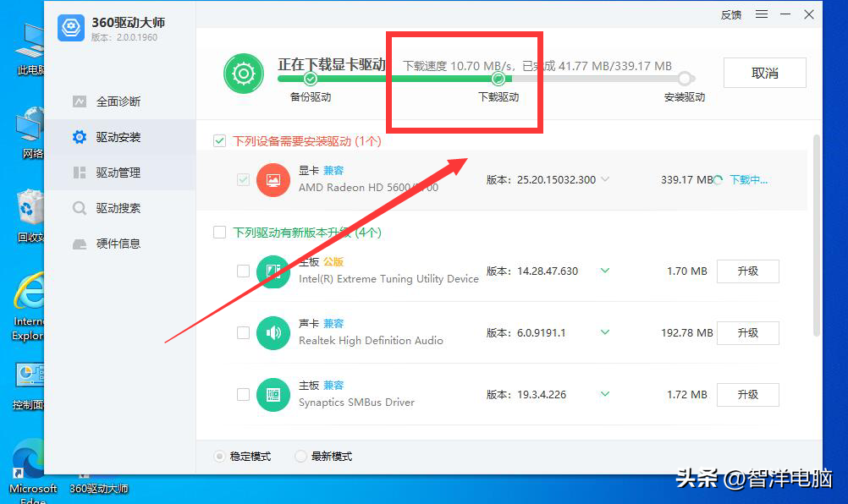Expand version dropdown for 25.20.15032.300
This screenshot has width=848, height=504.
click(x=604, y=179)
